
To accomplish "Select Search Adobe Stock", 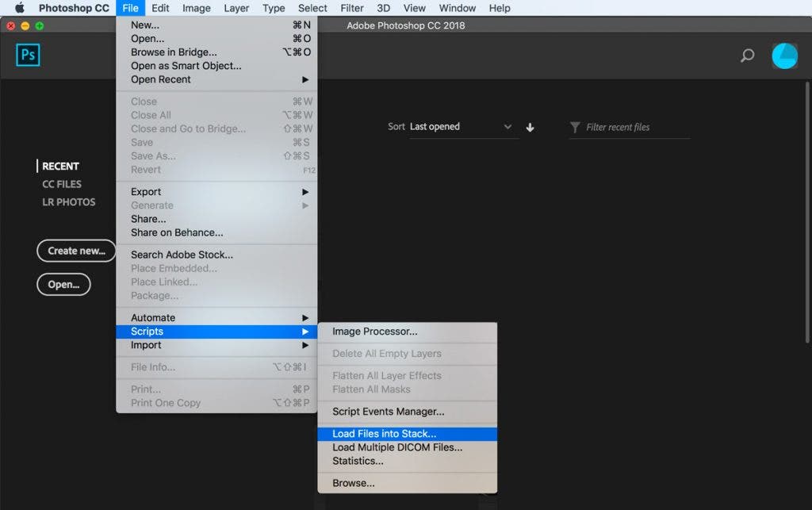I will pos(181,255).
